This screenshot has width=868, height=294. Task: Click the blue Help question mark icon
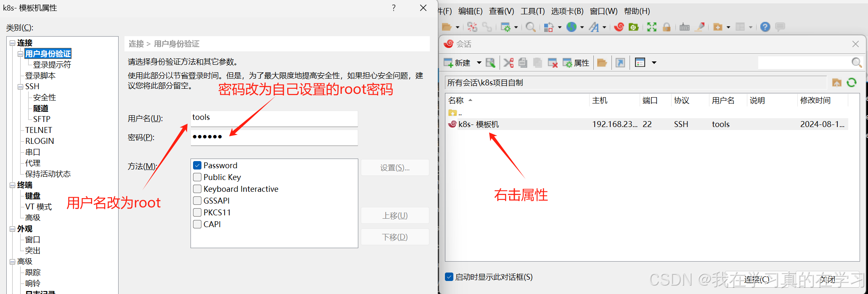765,27
